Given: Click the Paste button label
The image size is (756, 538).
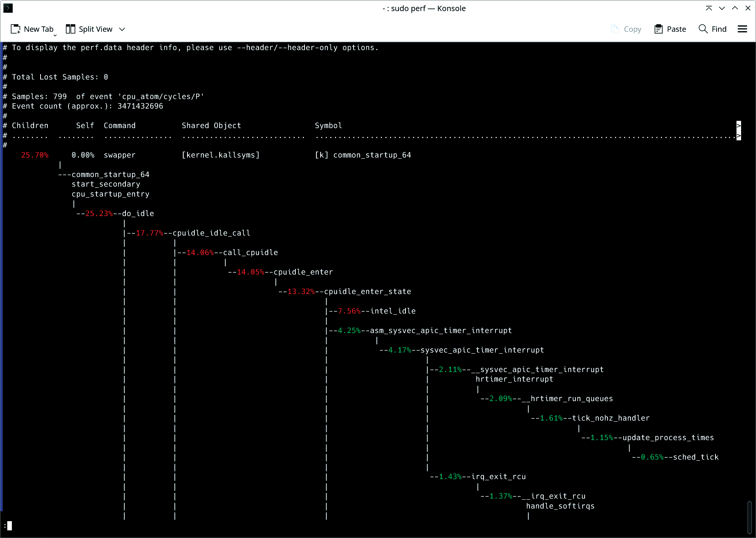Looking at the screenshot, I should pos(676,29).
